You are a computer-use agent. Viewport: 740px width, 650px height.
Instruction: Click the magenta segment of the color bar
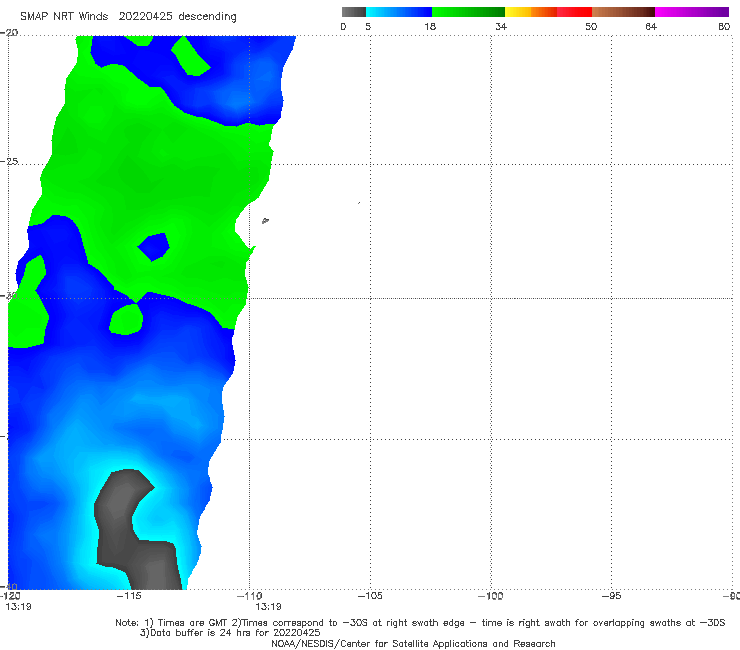[x=692, y=12]
